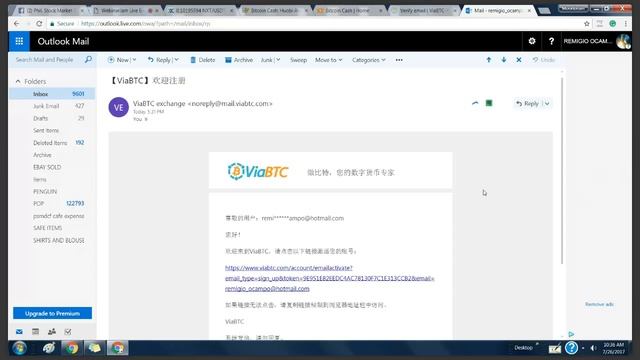Screen dimensions: 640x360
Task: Open the Calendar module icon
Action: pos(36,332)
